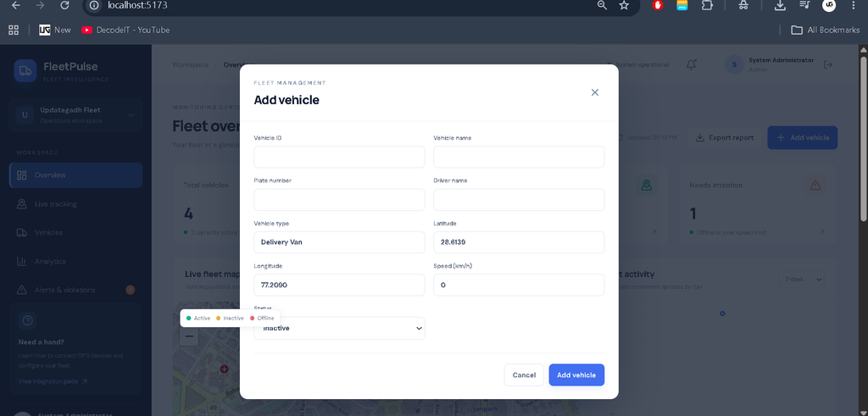Cancel the Add vehicle form

tap(524, 375)
